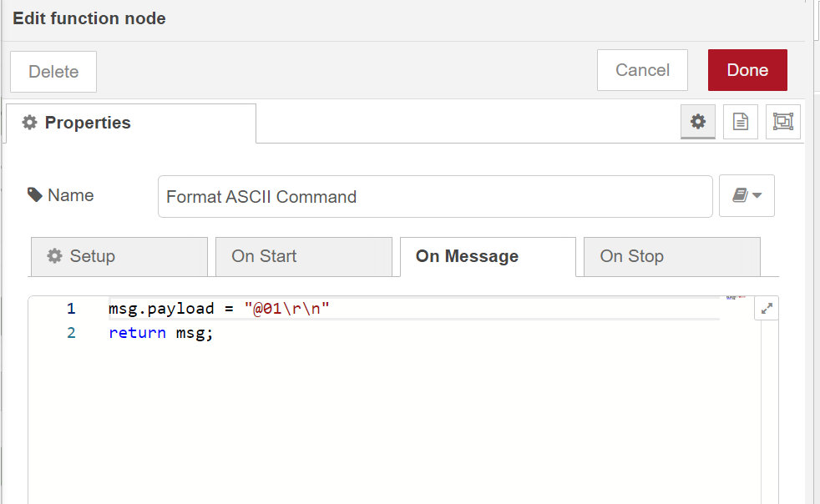Click the red Done button
This screenshot has width=820, height=504.
[747, 70]
